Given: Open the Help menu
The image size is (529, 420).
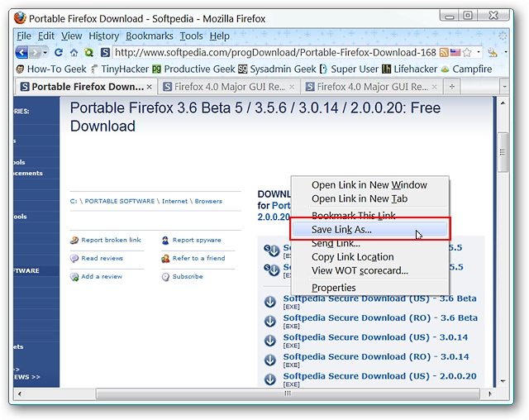Looking at the screenshot, I should pos(219,36).
